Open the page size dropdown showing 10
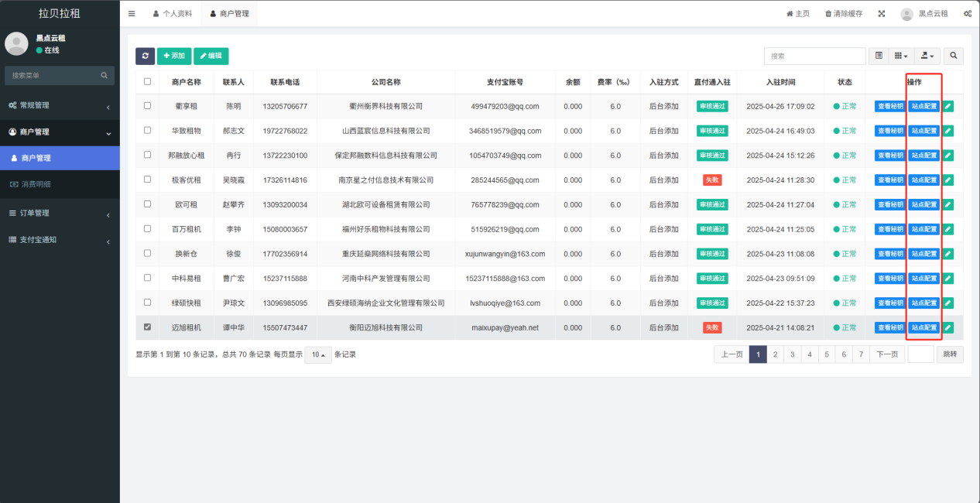This screenshot has width=980, height=503. pos(318,354)
